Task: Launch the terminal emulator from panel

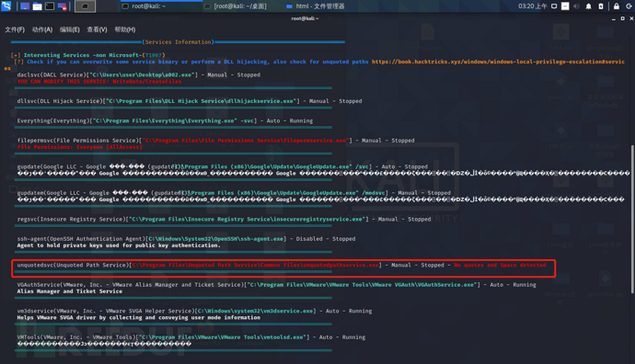Action: pyautogui.click(x=50, y=6)
